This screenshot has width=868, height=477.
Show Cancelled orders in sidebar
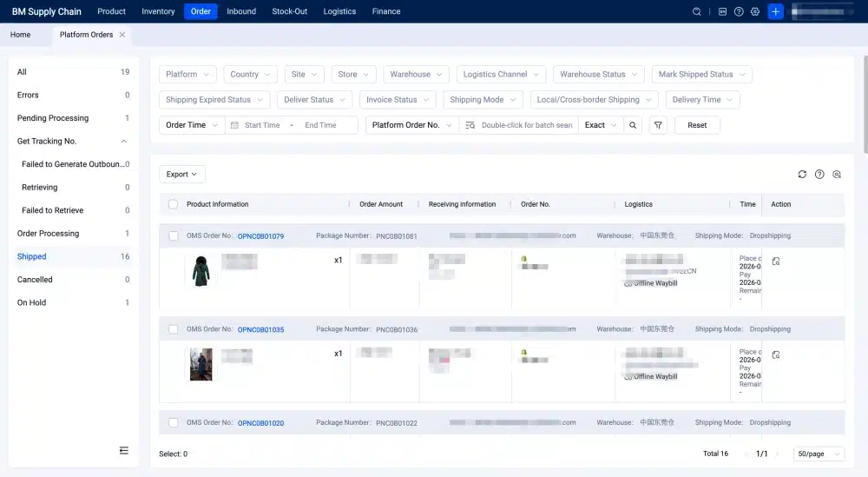pos(73,280)
